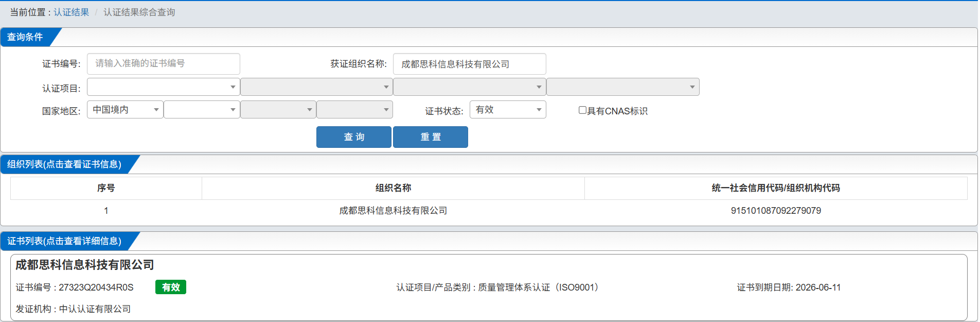Click the expiry date 2026-06-11

click(818, 287)
